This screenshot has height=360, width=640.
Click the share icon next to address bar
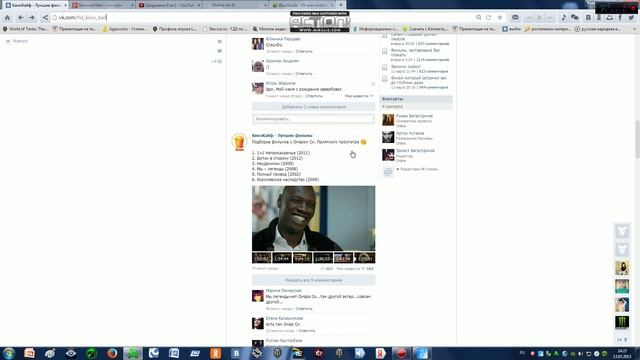pyautogui.click(x=45, y=18)
